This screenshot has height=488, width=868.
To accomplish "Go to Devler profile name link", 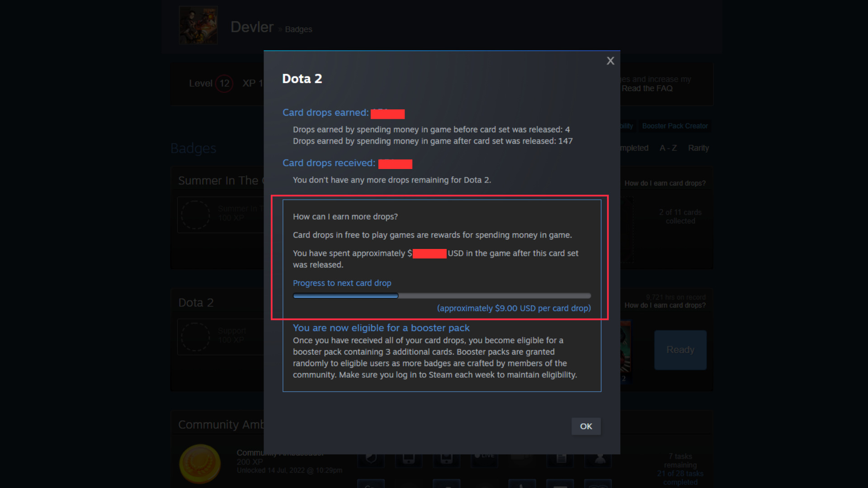I will pyautogui.click(x=252, y=27).
